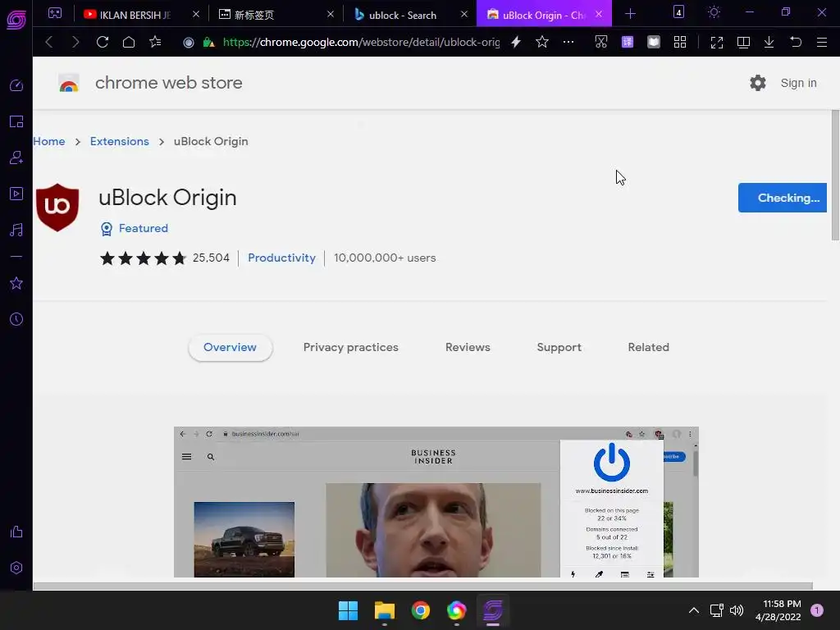This screenshot has width=840, height=630.
Task: Open the game controller tab icon
Action: [55, 13]
